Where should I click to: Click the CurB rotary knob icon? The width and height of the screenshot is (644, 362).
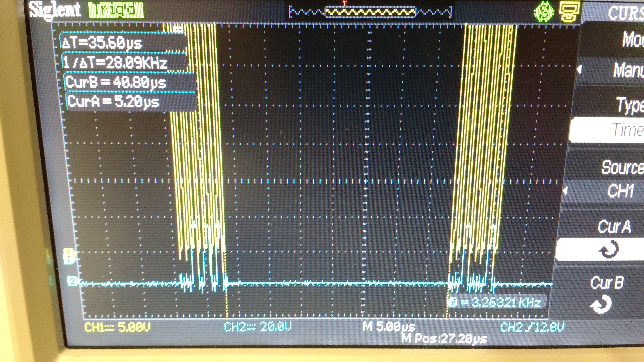pos(602,304)
